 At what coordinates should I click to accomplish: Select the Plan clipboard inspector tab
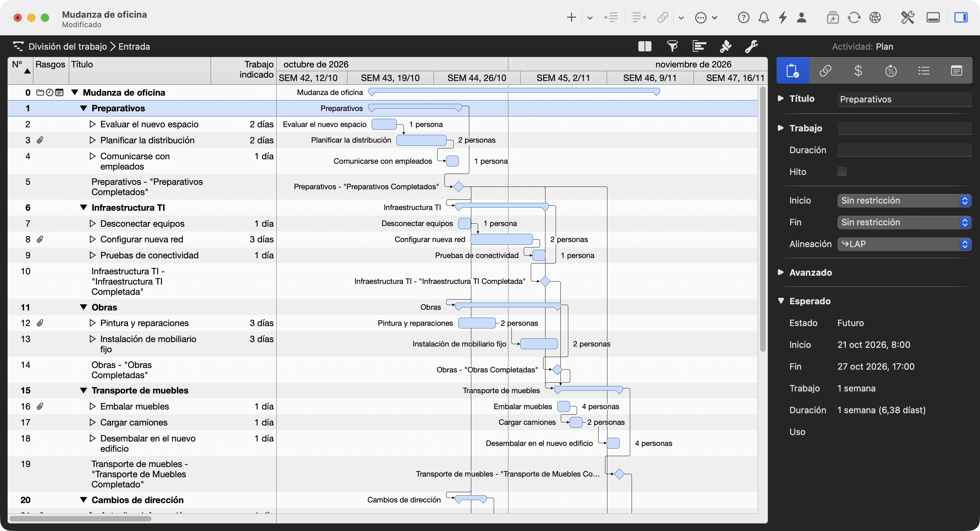(793, 71)
